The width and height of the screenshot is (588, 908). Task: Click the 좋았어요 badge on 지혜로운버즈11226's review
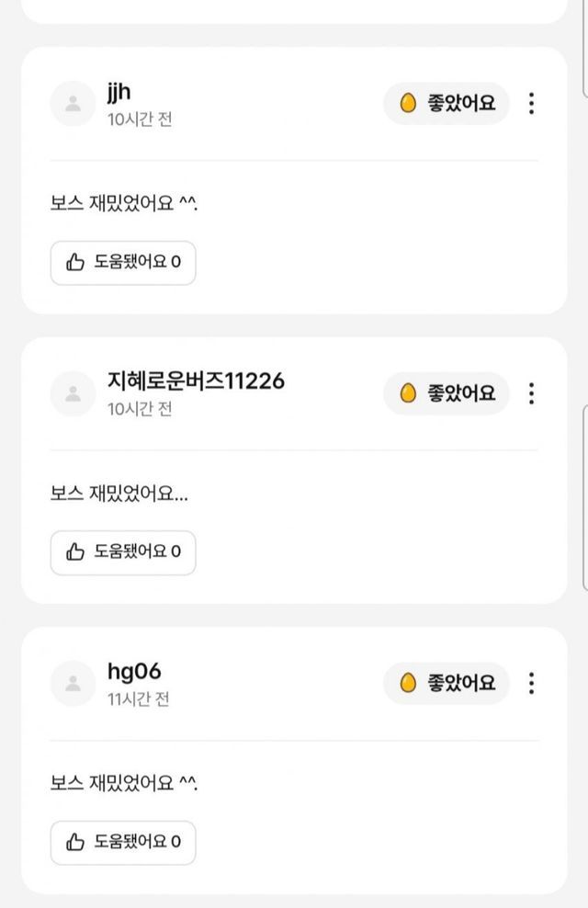(x=447, y=393)
